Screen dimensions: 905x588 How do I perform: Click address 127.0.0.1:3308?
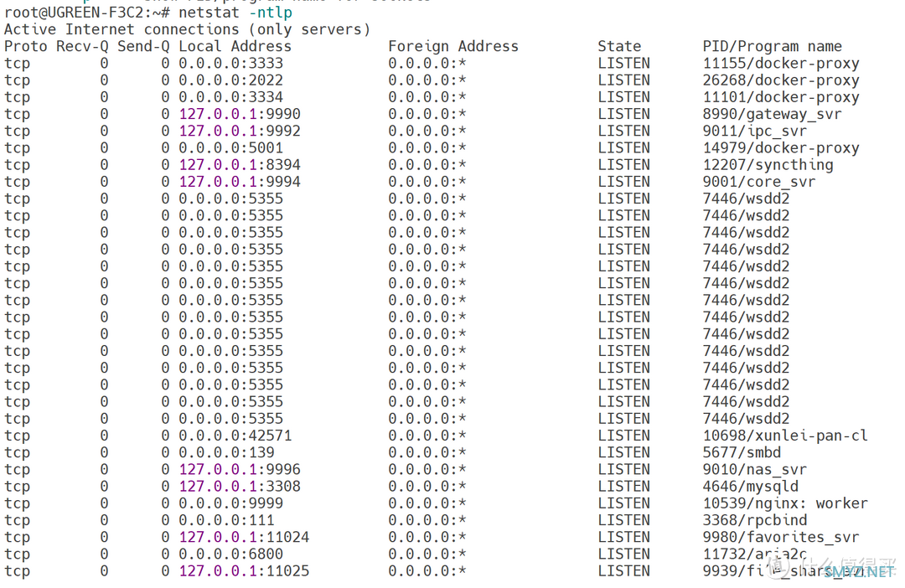[x=240, y=486]
